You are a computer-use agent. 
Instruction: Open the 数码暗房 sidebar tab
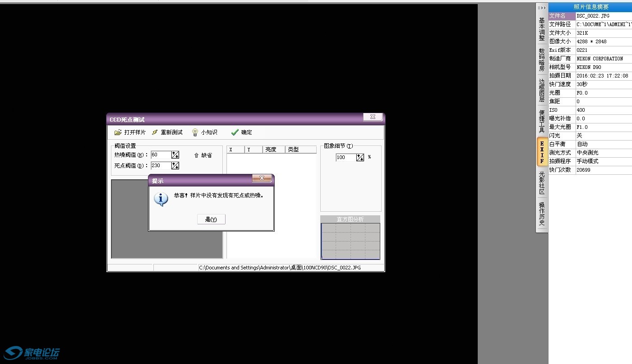click(x=542, y=60)
